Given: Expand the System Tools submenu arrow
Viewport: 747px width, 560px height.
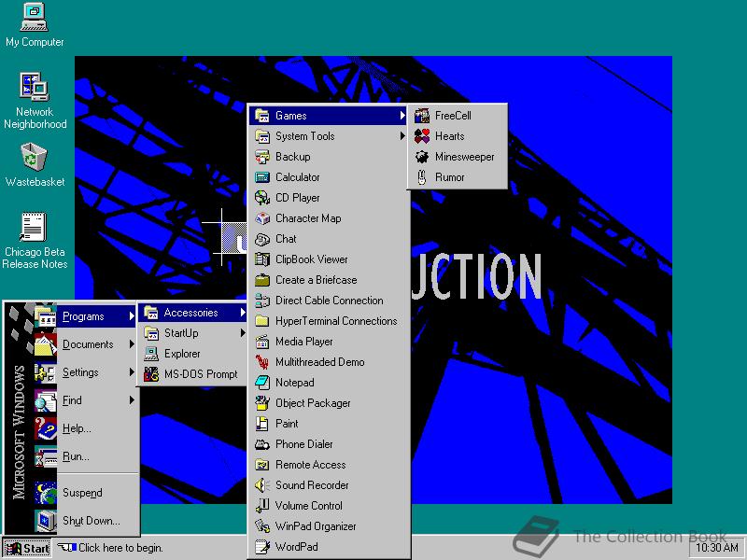Looking at the screenshot, I should pos(402,136).
